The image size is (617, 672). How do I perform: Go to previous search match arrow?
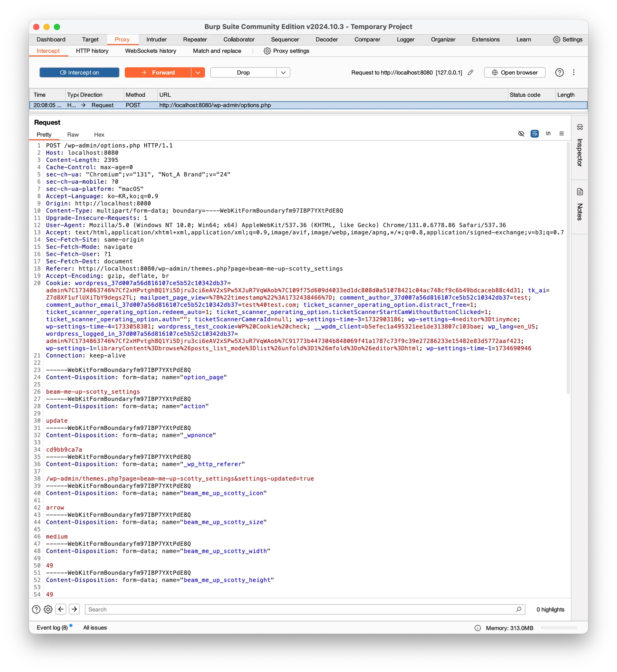[61, 609]
